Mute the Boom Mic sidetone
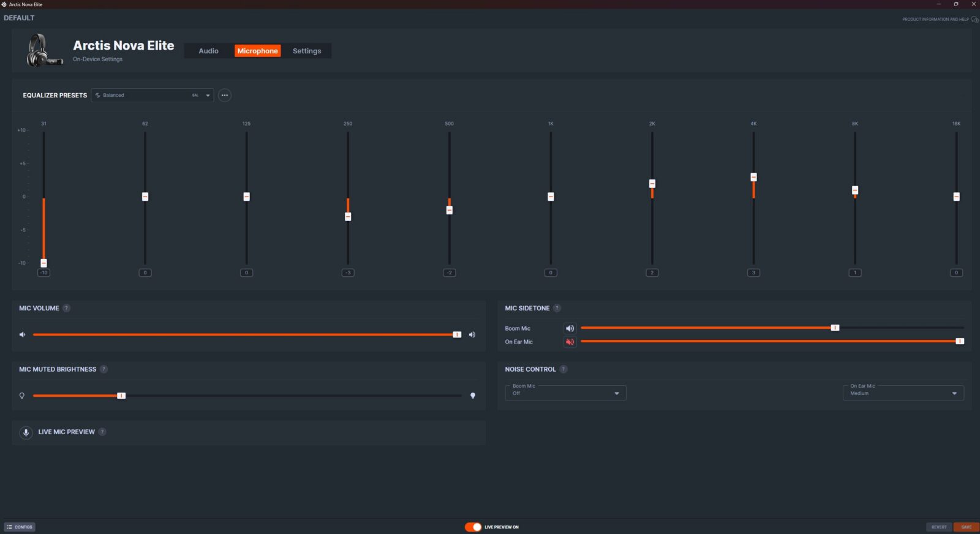980x534 pixels. (x=570, y=329)
